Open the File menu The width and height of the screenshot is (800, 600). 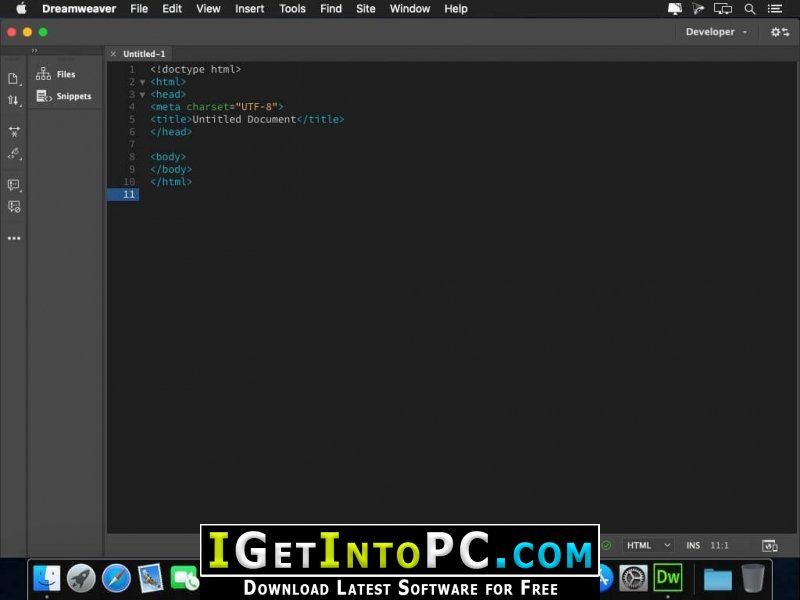click(139, 9)
